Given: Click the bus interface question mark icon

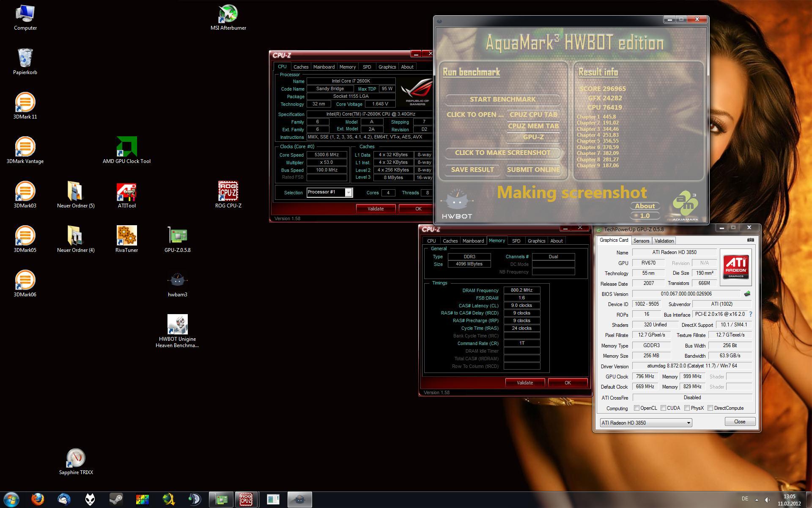Looking at the screenshot, I should tap(751, 314).
